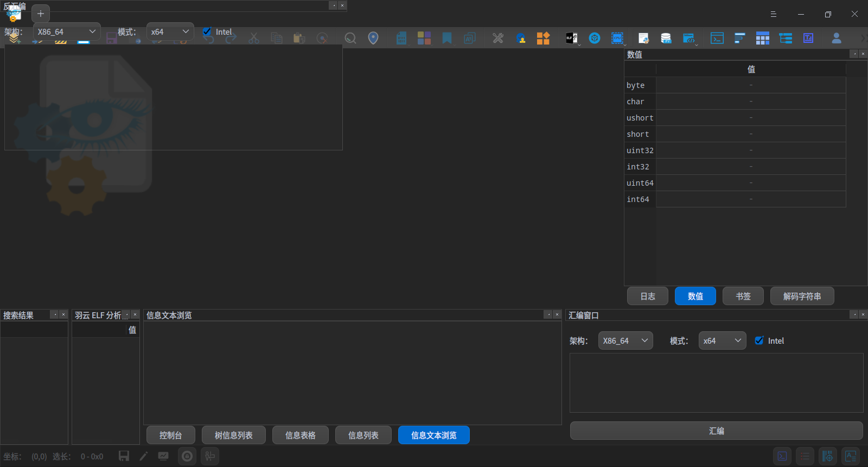Click the new tab plus button

point(41,14)
